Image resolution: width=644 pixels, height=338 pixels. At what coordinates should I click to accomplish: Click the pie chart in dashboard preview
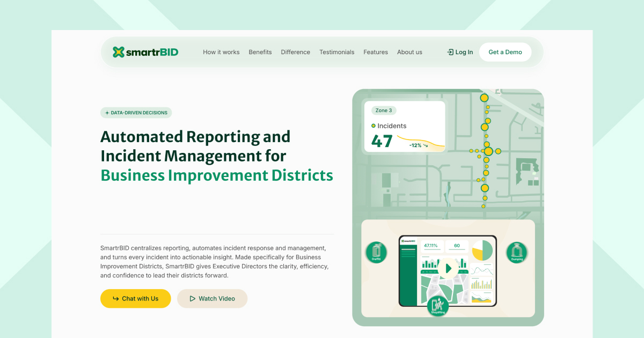[482, 251]
